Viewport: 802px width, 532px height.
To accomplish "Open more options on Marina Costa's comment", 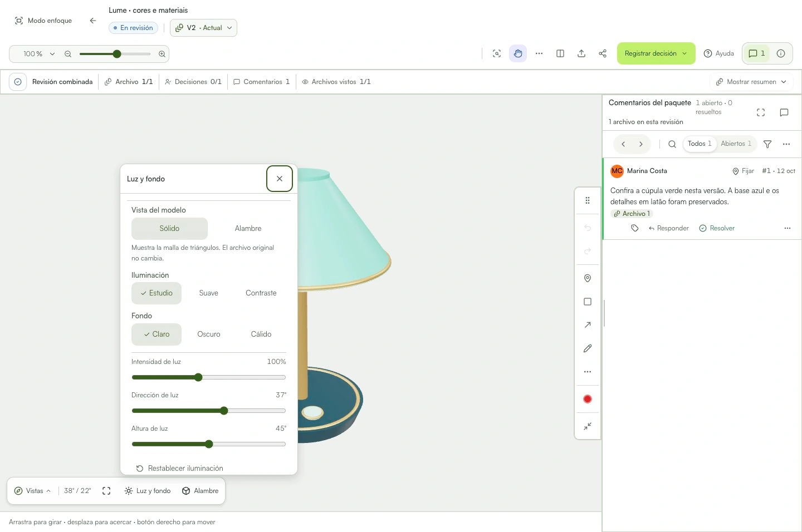I will click(788, 228).
